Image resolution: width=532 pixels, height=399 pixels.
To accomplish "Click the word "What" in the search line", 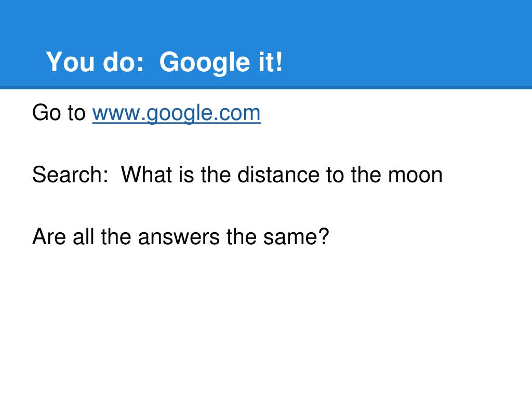I will [x=146, y=175].
